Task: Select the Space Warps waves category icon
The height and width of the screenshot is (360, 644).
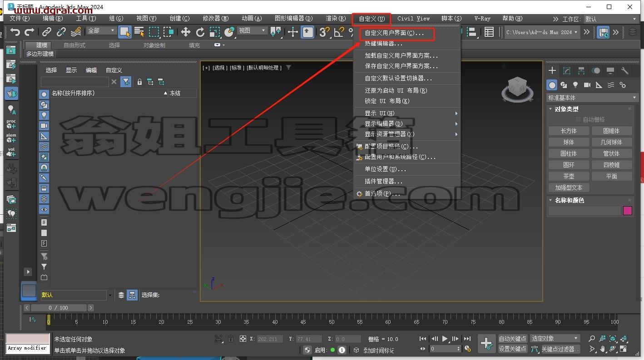Action: click(x=611, y=85)
